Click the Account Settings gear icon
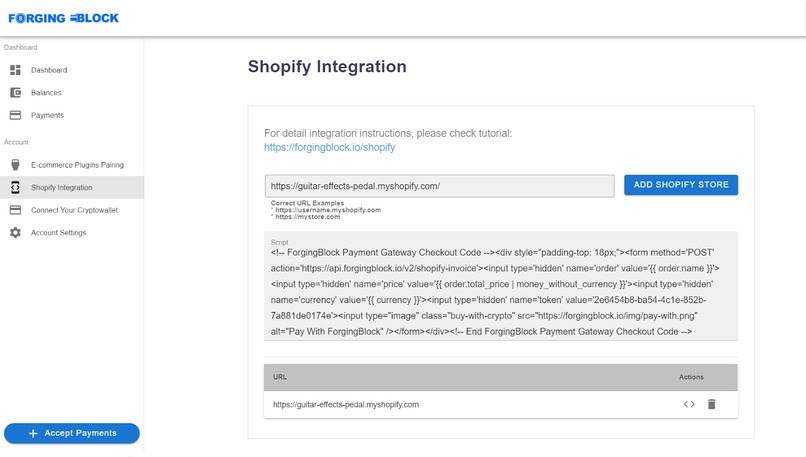Viewport: 806px width, 457px height. click(x=15, y=232)
